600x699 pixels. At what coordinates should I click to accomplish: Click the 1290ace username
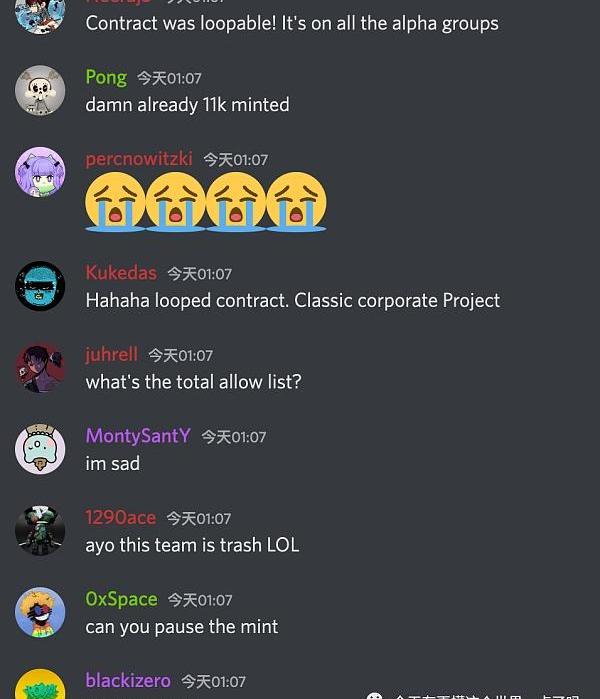tap(121, 518)
